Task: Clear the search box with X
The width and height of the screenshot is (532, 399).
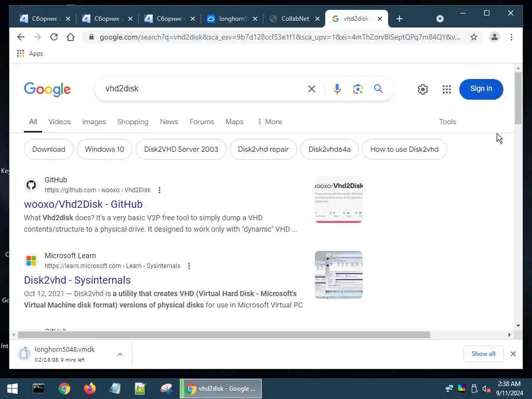Action: [312, 89]
